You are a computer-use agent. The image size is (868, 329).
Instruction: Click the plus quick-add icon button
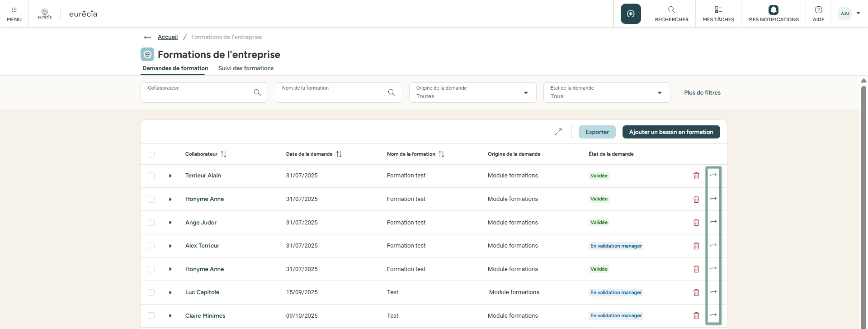(631, 14)
